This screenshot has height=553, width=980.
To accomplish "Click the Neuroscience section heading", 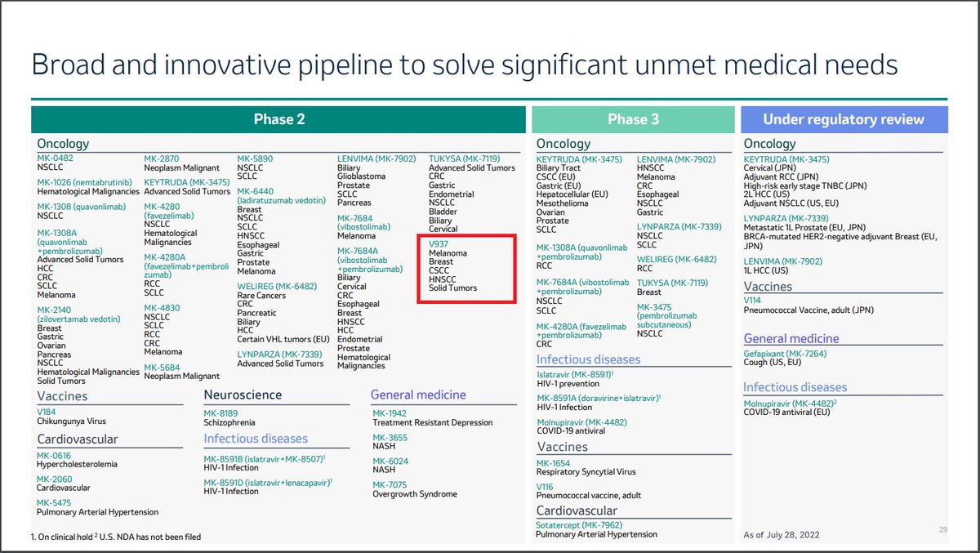I will tap(243, 395).
